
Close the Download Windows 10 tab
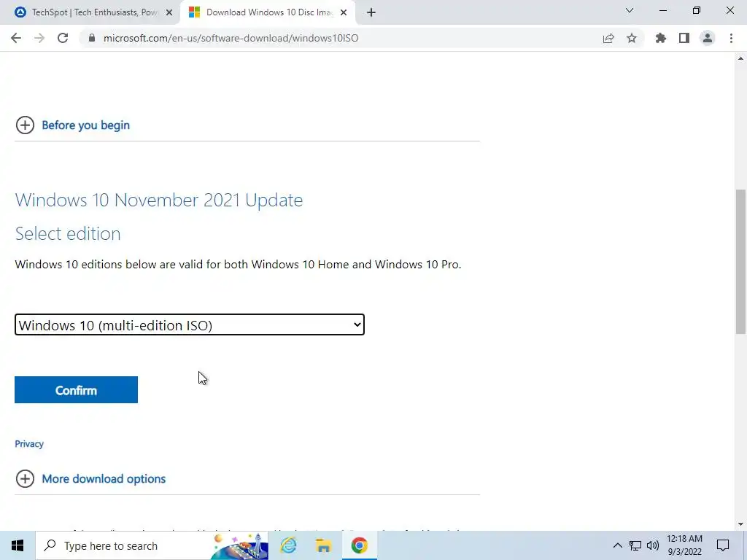click(x=344, y=12)
